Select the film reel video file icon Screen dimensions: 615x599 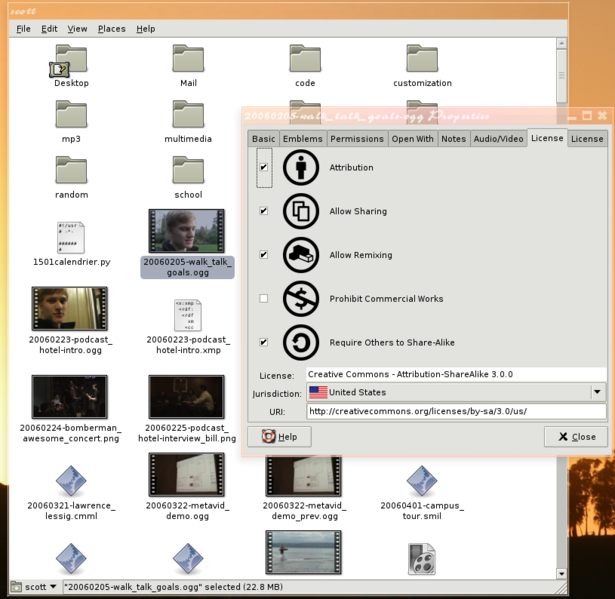(x=422, y=559)
